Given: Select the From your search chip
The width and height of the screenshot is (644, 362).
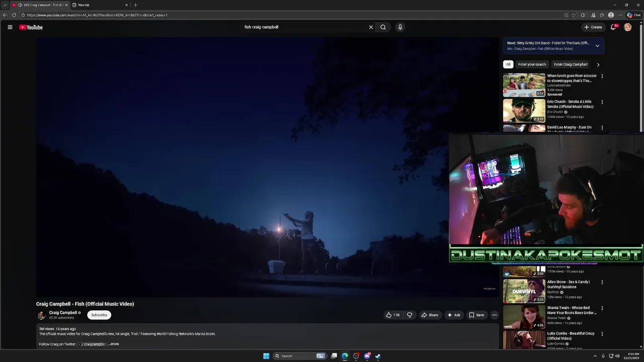Looking at the screenshot, I should [x=532, y=64].
